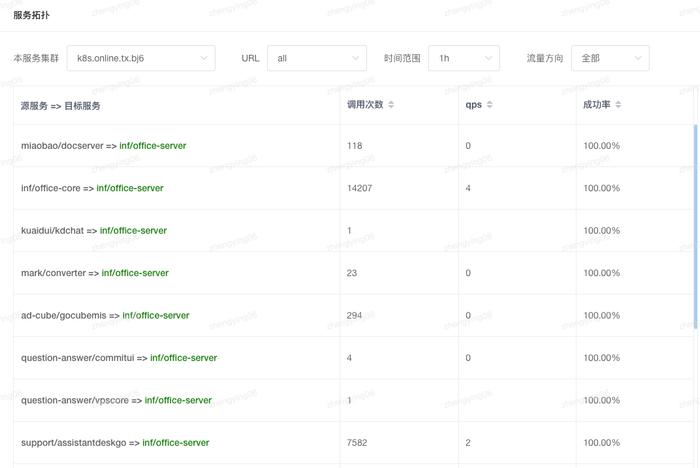This screenshot has height=468, width=700.
Task: Click the qps column header
Action: [473, 104]
